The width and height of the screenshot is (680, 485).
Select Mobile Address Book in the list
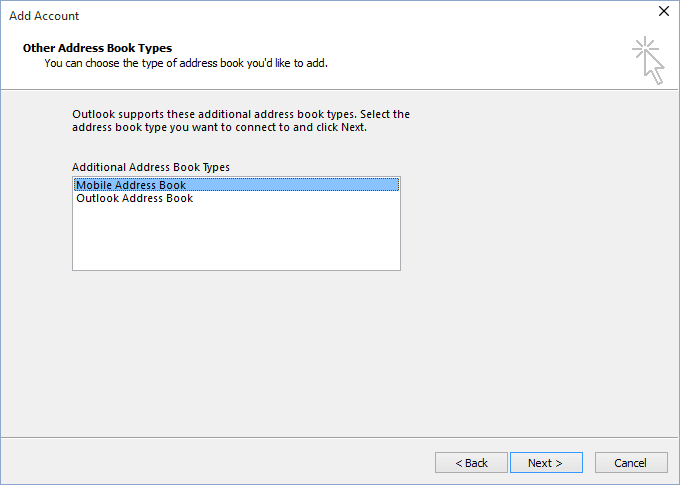(x=236, y=185)
